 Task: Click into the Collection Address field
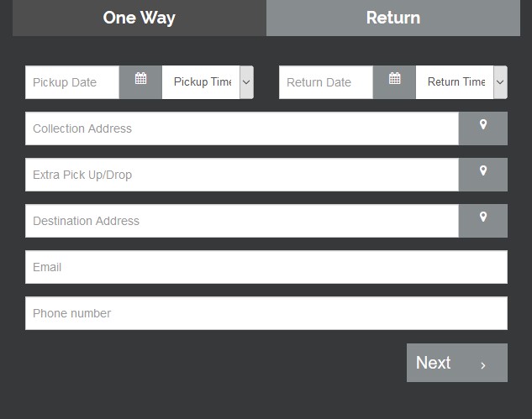click(242, 128)
